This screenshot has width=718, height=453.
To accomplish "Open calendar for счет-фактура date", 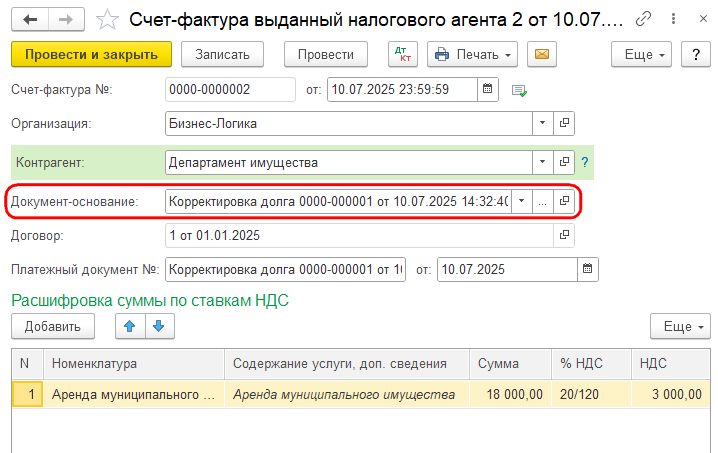I will tap(488, 89).
